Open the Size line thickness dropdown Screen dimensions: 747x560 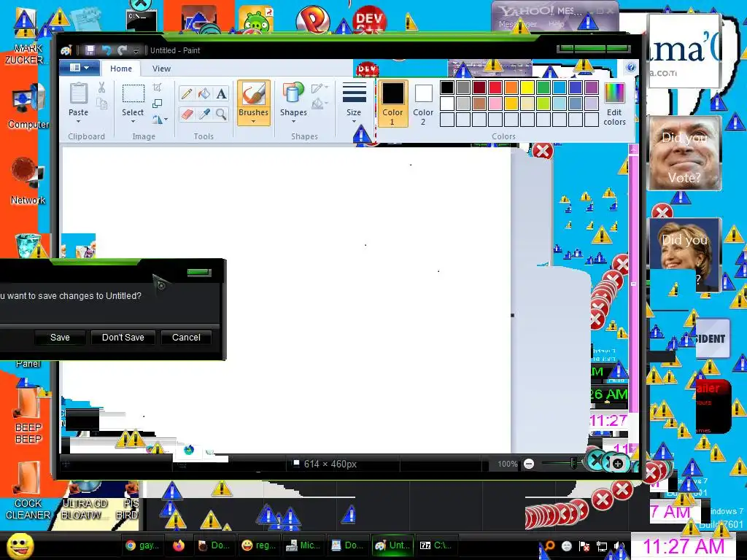[x=354, y=104]
